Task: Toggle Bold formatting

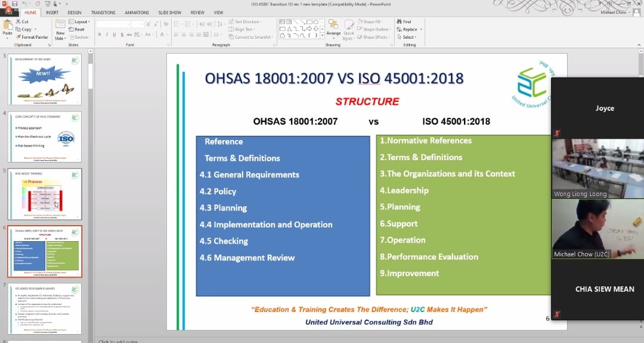Action: (100, 35)
